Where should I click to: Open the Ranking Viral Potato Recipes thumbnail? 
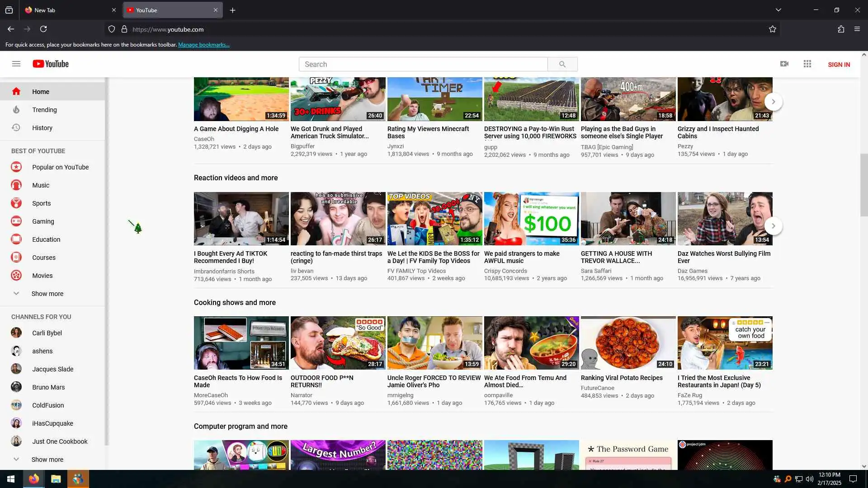628,343
